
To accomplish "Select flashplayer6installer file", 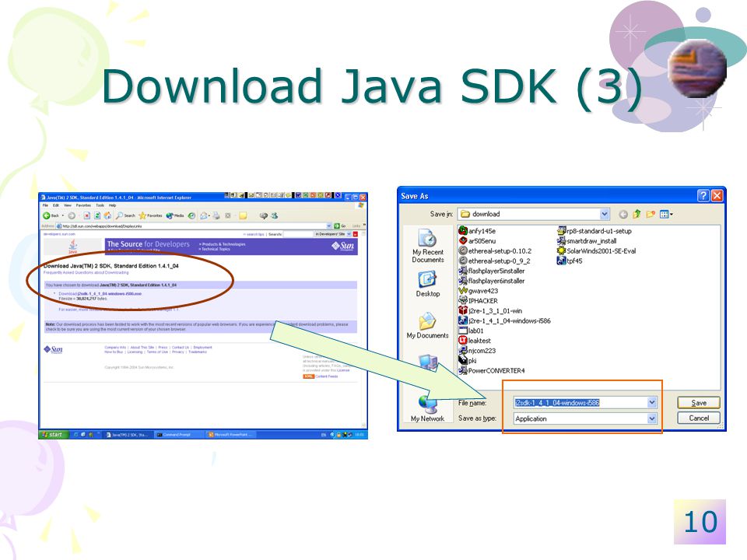I will 492,281.
